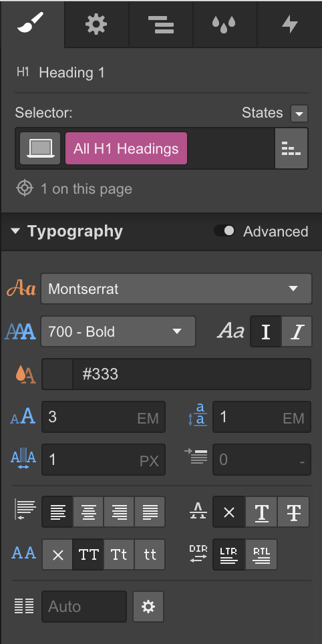Apply underline text decoration

(261, 512)
